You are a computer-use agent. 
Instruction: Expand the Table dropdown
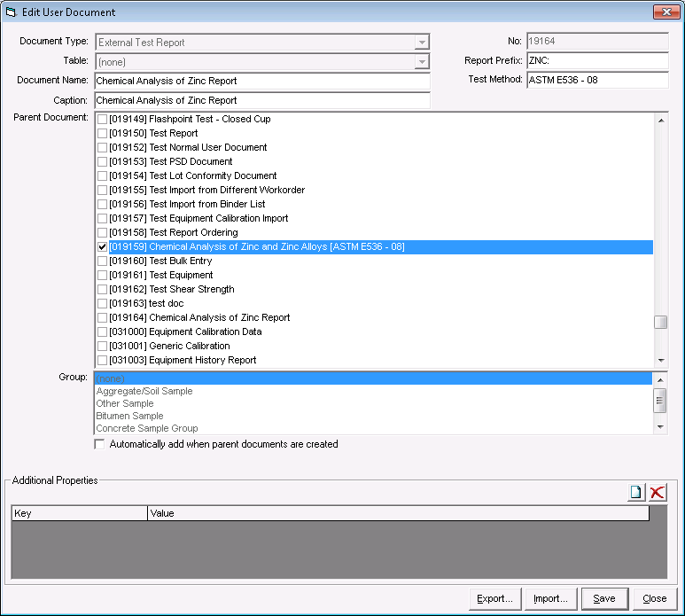point(422,61)
